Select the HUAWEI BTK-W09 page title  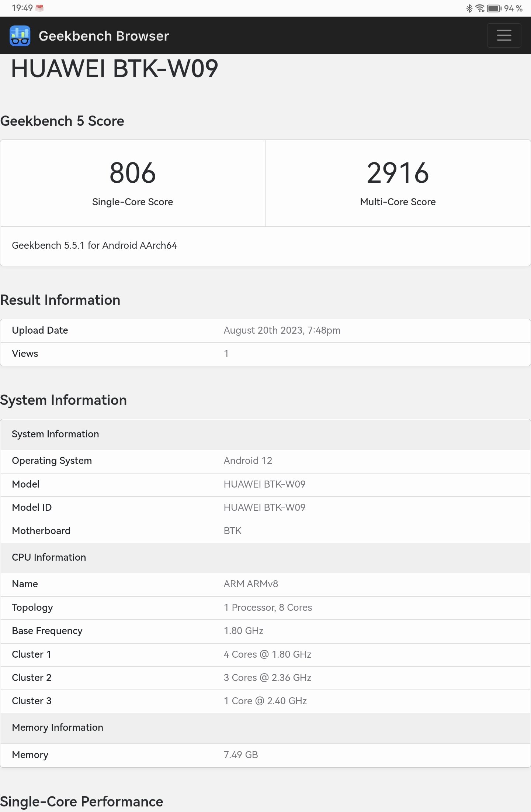[115, 69]
